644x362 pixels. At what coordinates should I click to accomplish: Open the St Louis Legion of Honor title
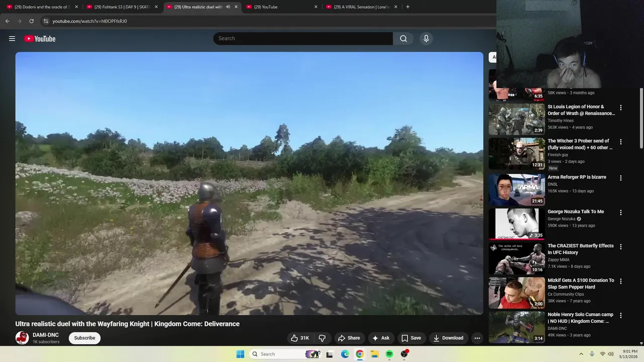[x=581, y=110]
